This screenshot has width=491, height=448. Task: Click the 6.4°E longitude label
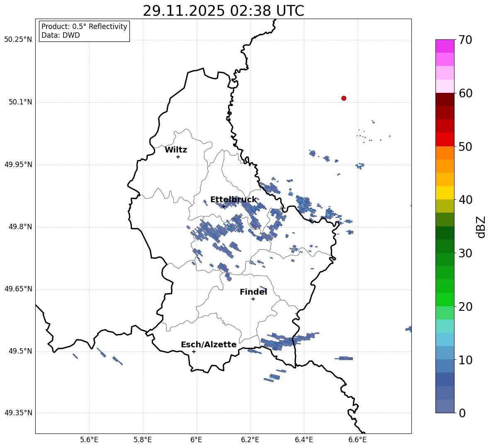click(304, 440)
